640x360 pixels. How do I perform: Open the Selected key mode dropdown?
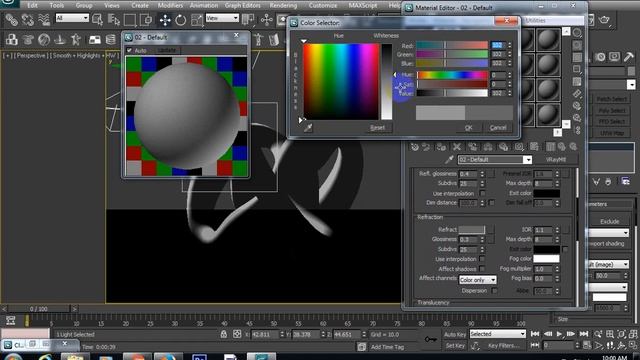(498, 334)
